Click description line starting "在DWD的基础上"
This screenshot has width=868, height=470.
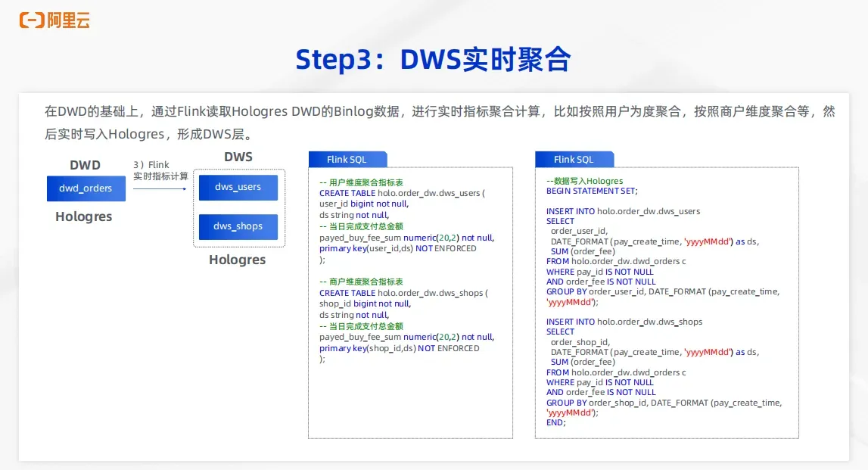pos(440,112)
